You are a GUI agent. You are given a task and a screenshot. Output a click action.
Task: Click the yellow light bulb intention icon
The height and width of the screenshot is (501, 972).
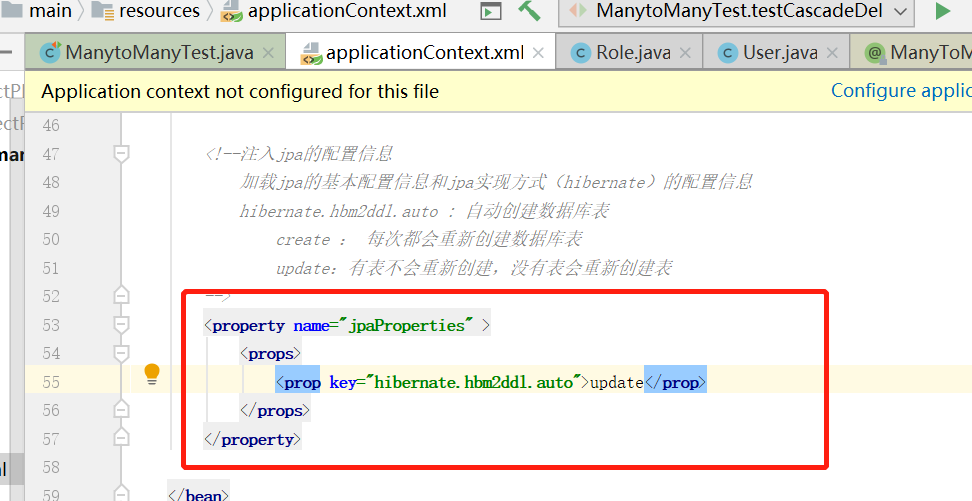coord(152,375)
